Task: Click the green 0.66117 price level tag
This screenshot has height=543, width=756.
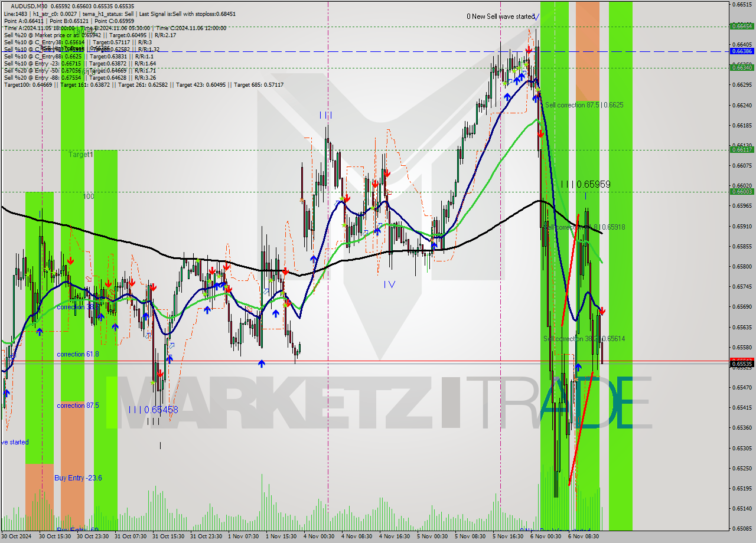Action: [742, 149]
